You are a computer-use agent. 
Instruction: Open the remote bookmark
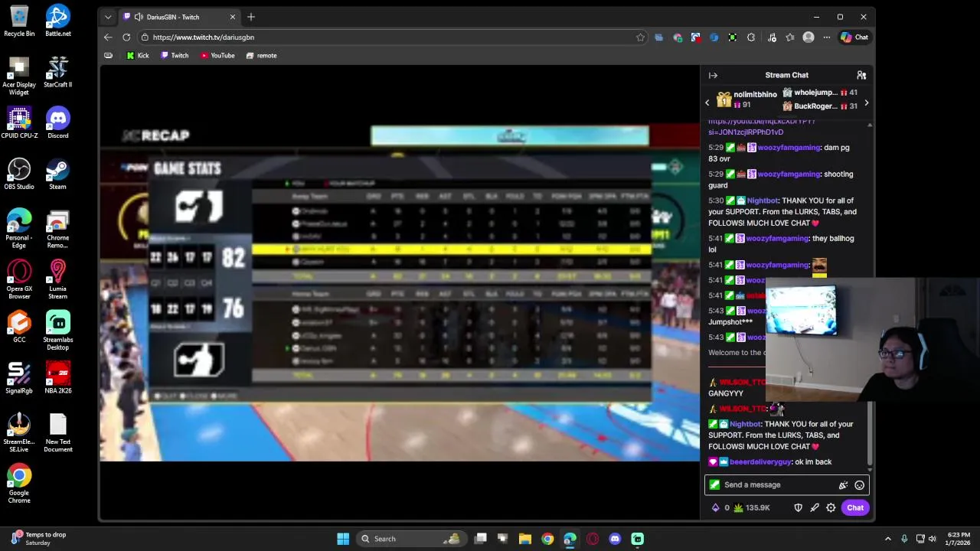[261, 55]
